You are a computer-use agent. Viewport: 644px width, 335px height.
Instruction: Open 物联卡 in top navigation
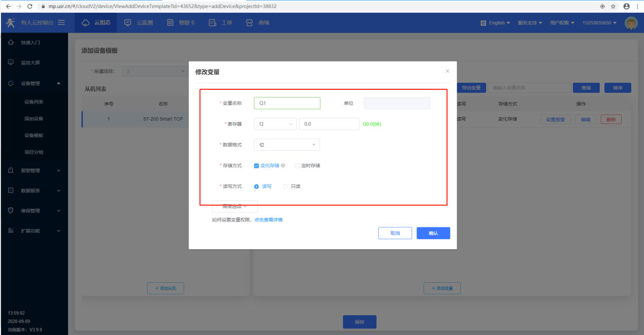(x=181, y=23)
